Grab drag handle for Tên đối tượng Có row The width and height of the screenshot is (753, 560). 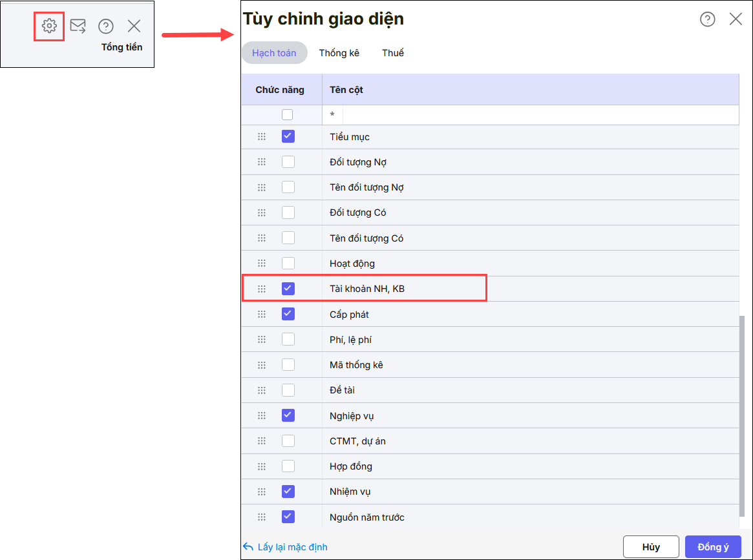262,238
